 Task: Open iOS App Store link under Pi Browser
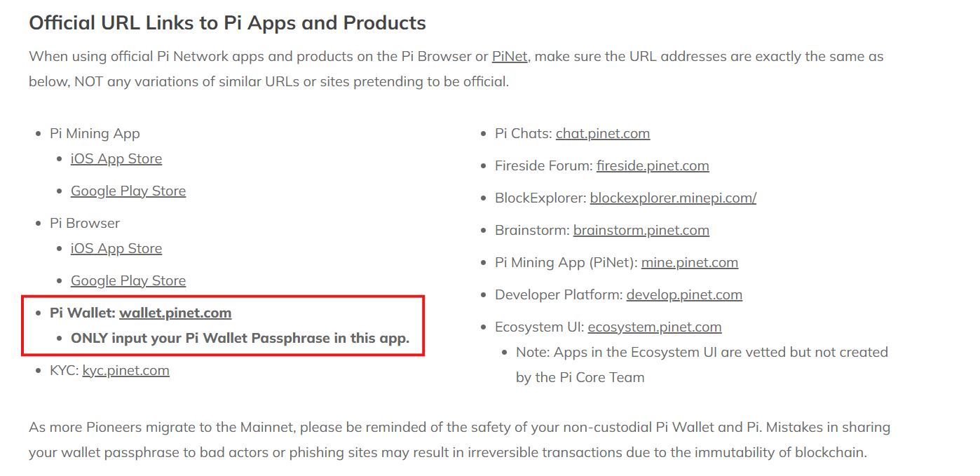116,249
